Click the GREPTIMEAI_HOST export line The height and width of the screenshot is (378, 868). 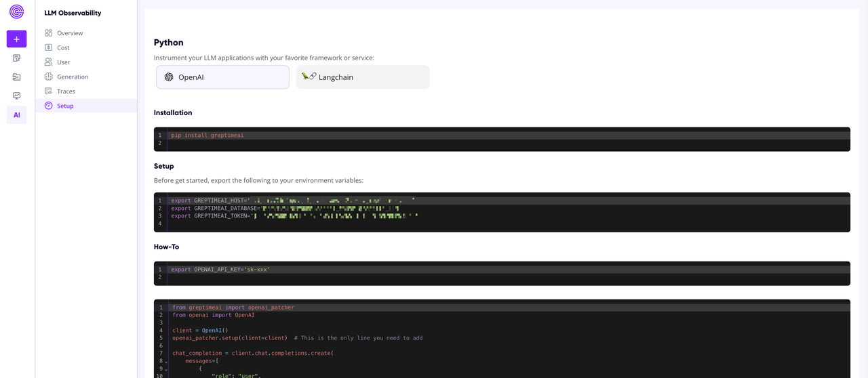[x=293, y=201]
